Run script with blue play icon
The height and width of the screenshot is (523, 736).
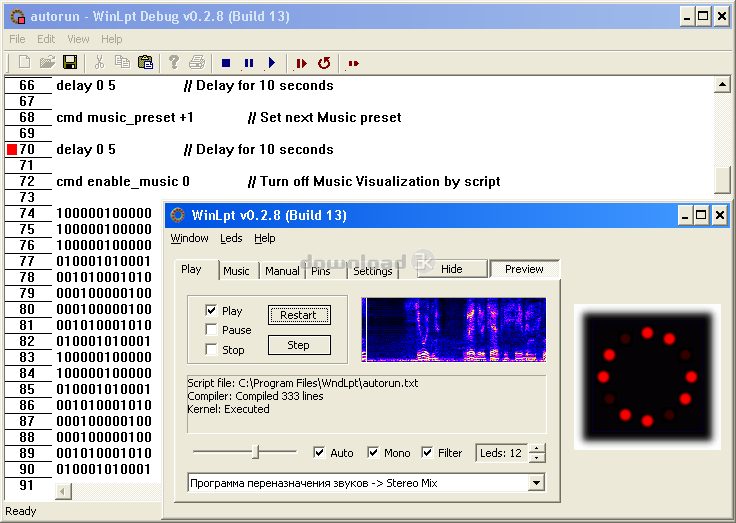272,63
